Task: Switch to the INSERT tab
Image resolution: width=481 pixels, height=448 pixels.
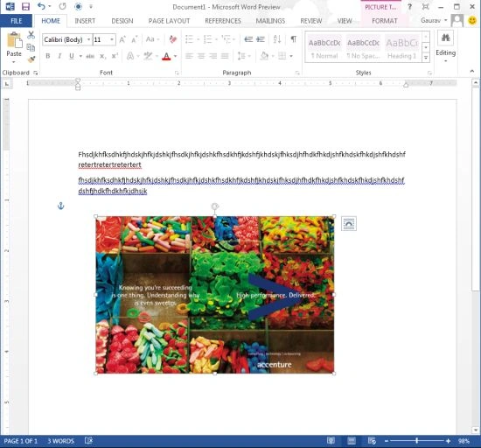Action: pyautogui.click(x=85, y=21)
